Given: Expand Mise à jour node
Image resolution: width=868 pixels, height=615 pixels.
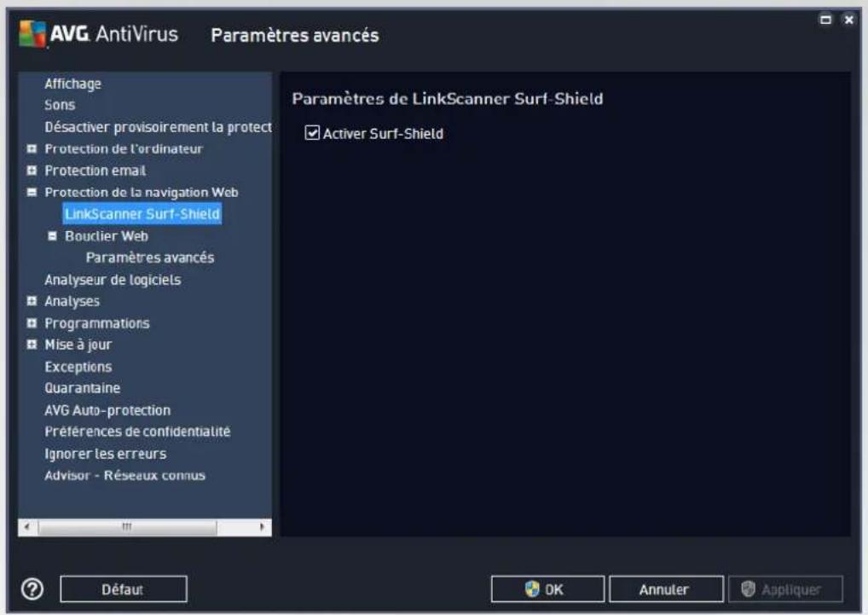Looking at the screenshot, I should tap(32, 345).
